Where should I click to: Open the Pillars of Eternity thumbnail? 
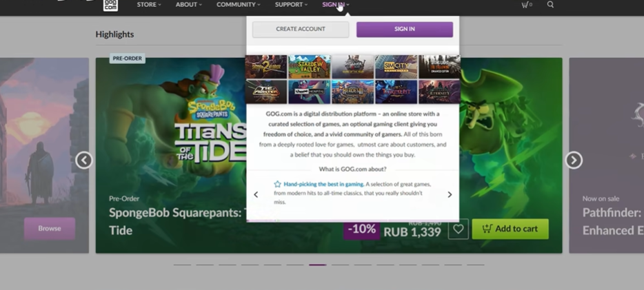coord(439,92)
